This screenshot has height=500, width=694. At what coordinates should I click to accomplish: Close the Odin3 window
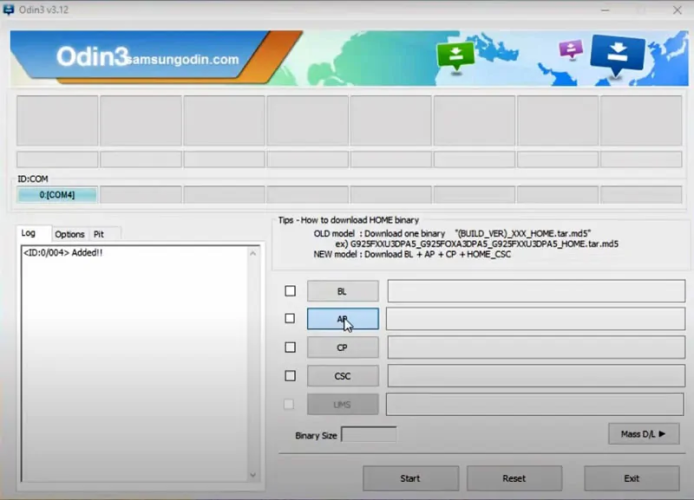[x=677, y=10]
